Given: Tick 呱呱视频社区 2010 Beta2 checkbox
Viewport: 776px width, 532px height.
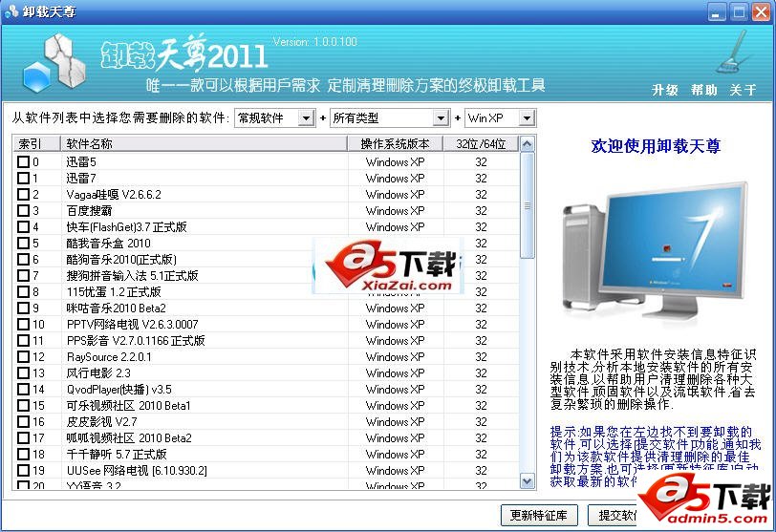Looking at the screenshot, I should click(23, 438).
